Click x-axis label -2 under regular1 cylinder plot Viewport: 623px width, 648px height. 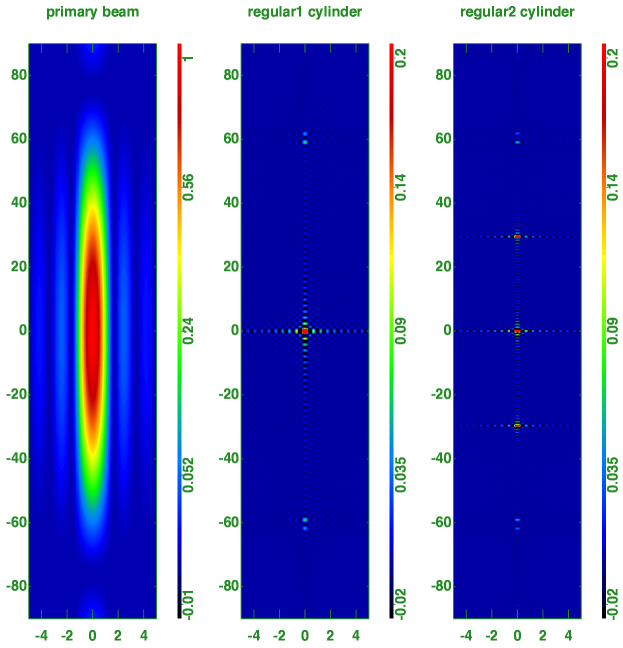[279, 635]
